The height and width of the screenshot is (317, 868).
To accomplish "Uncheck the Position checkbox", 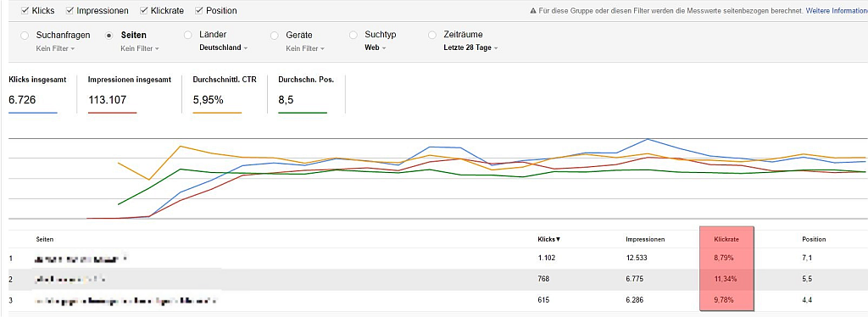I will click(199, 10).
